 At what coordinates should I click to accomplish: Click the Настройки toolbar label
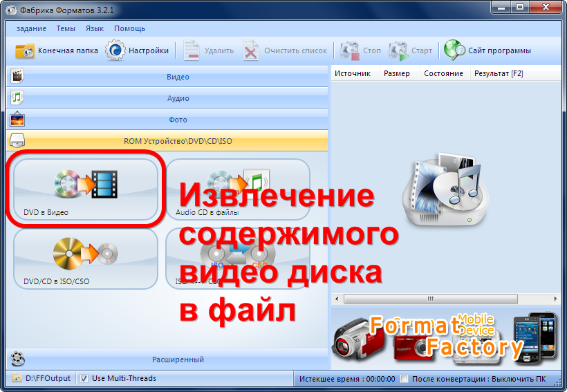point(149,50)
